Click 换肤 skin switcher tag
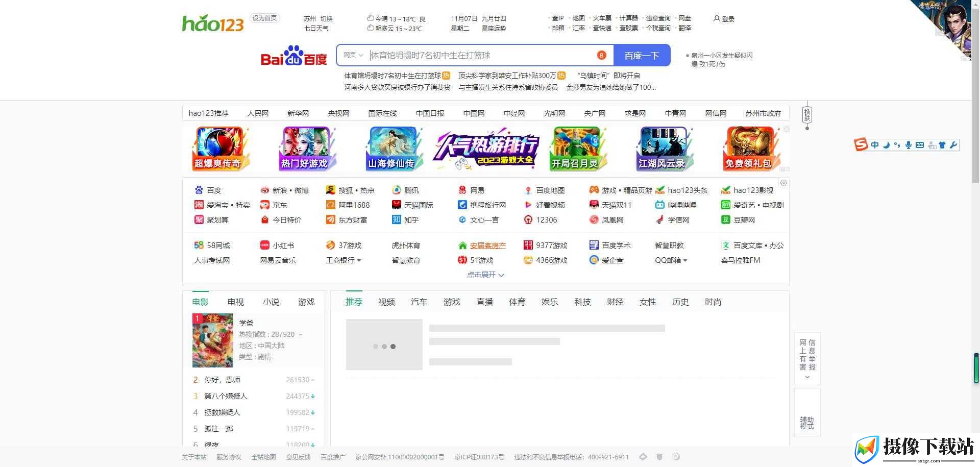 [807, 114]
